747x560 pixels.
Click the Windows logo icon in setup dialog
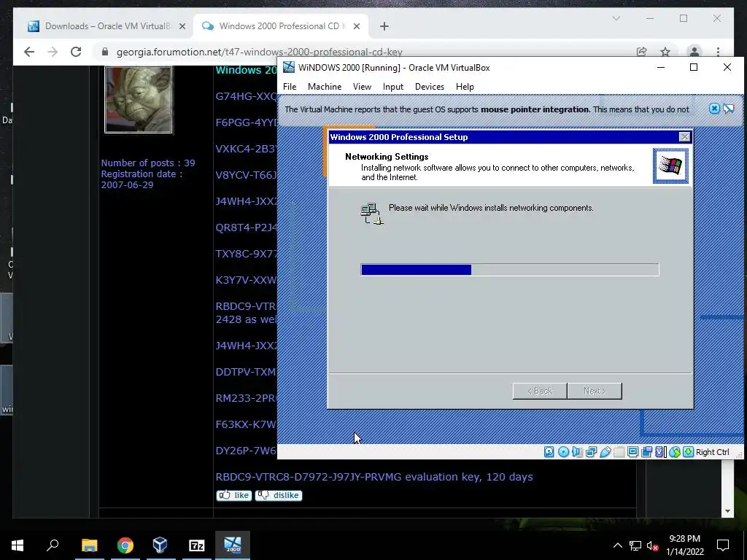click(670, 166)
